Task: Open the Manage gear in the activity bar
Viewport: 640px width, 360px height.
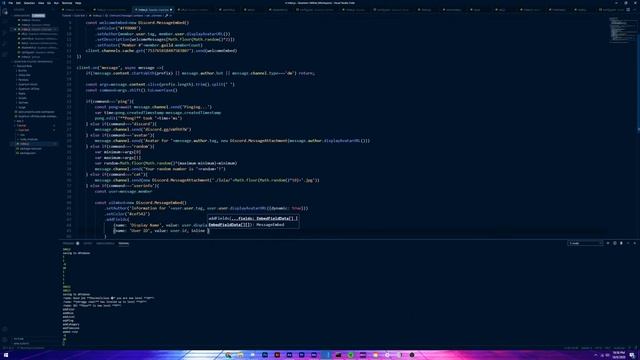Action: point(5,340)
